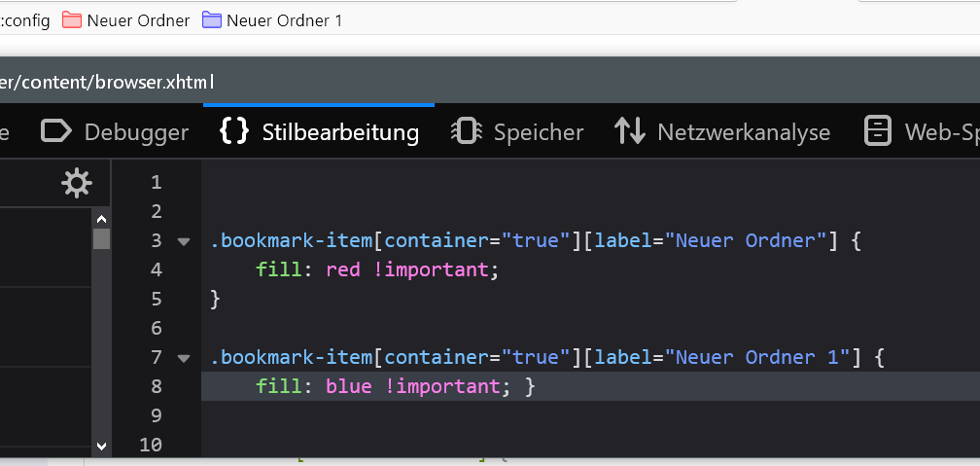
Task: Open the Web-Speicher panel icon
Action: (x=878, y=131)
